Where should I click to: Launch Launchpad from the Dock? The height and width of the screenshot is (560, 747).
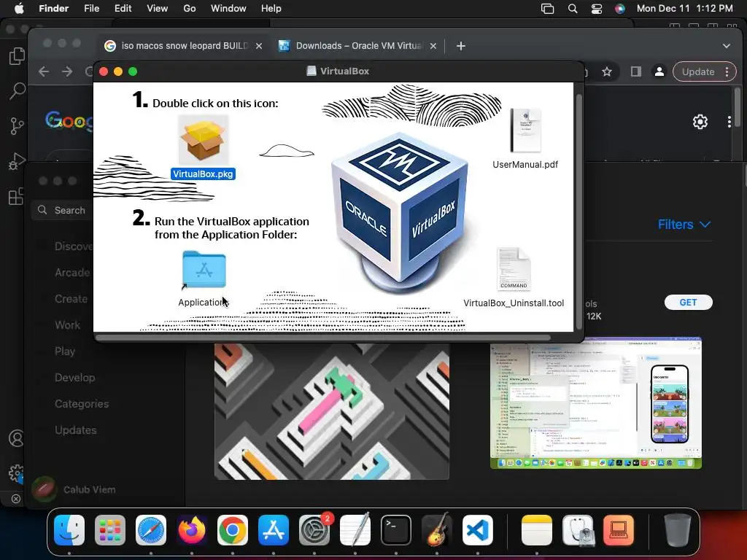click(x=110, y=530)
